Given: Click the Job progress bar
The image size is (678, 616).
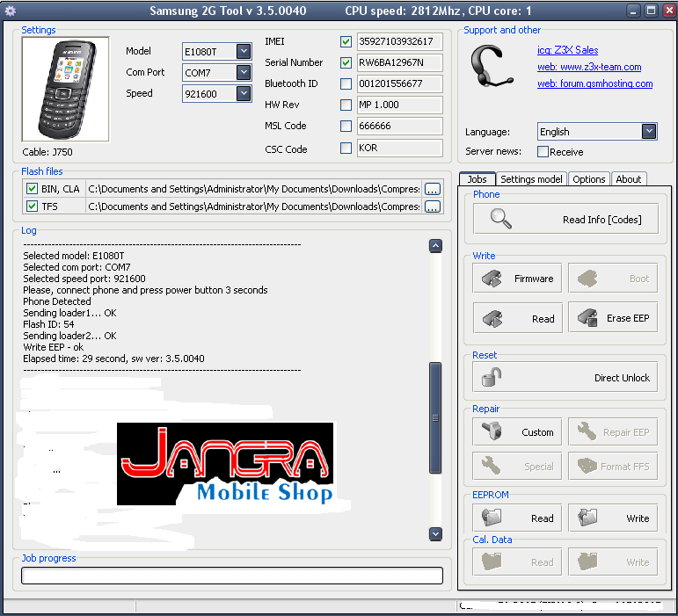Looking at the screenshot, I should 232,576.
